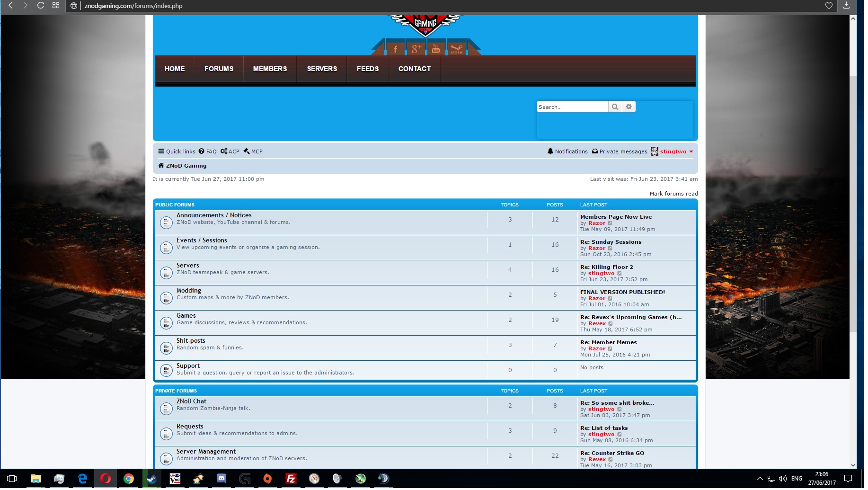Click the browser bookmark heart icon
This screenshot has height=490, width=868.
tap(829, 6)
